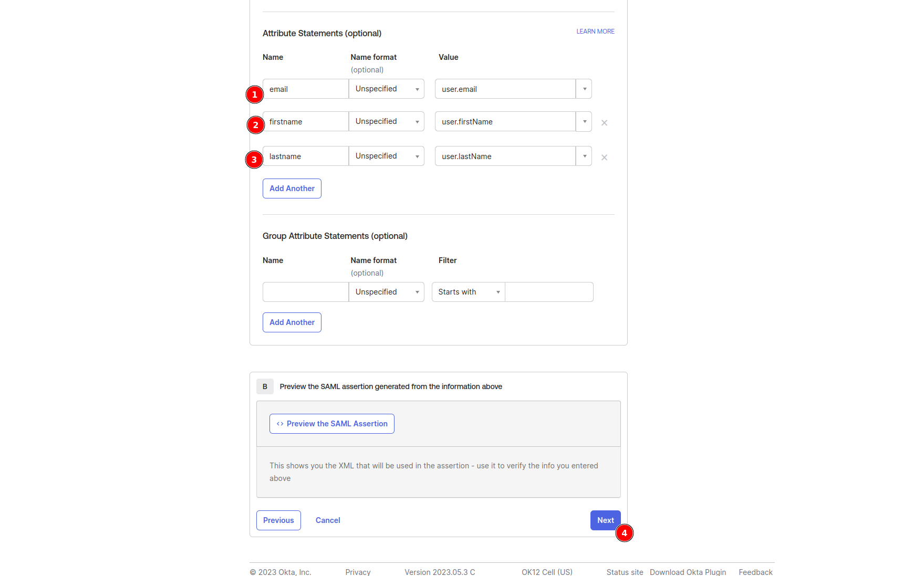The height and width of the screenshot is (576, 924).
Task: Open value dropdown arrow for user.firstName
Action: pyautogui.click(x=584, y=122)
